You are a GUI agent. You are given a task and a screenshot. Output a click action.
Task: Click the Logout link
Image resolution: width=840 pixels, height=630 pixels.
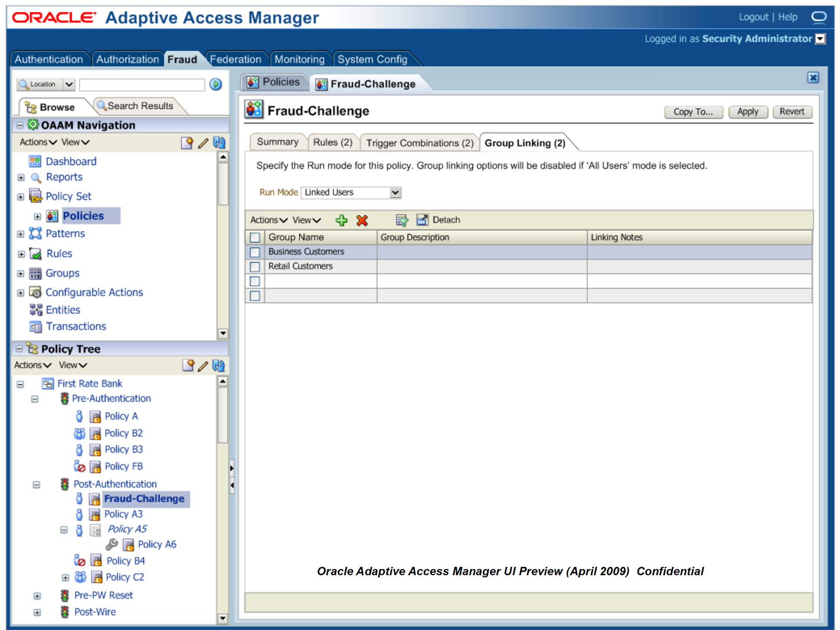(753, 17)
